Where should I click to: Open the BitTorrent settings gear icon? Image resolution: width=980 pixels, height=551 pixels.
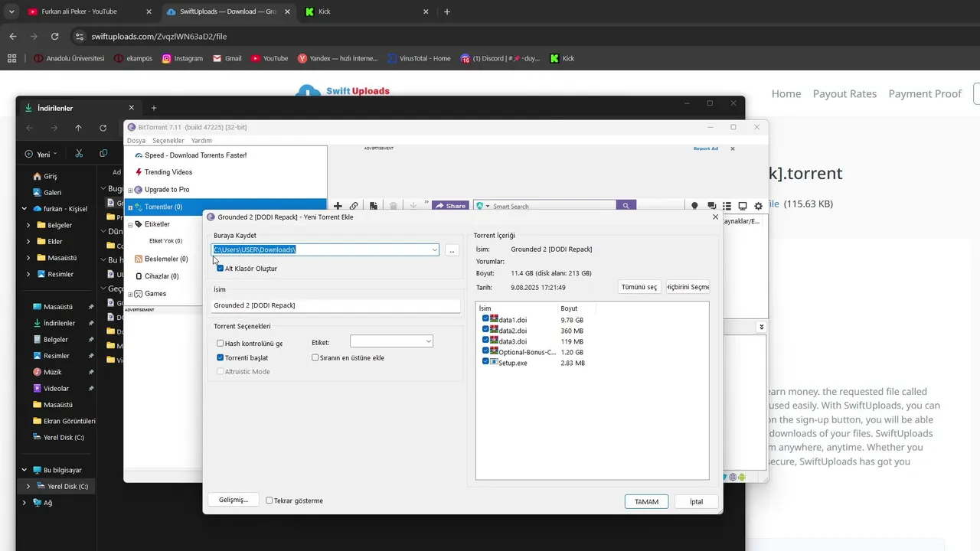(759, 206)
